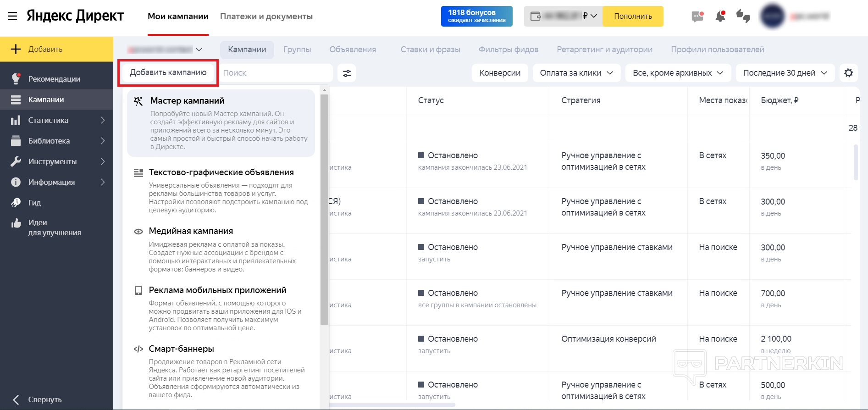
Task: Click the Кампании list icon in sidebar
Action: coord(16,100)
